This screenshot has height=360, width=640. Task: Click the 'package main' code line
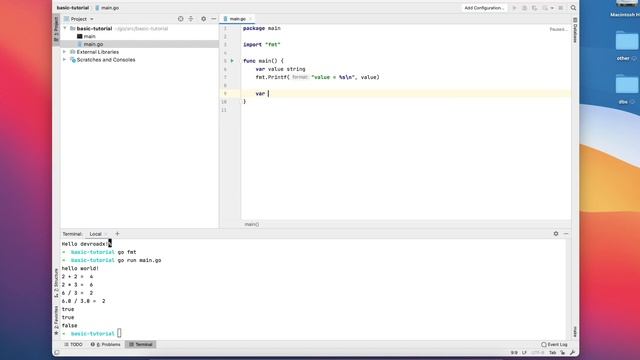[262, 28]
